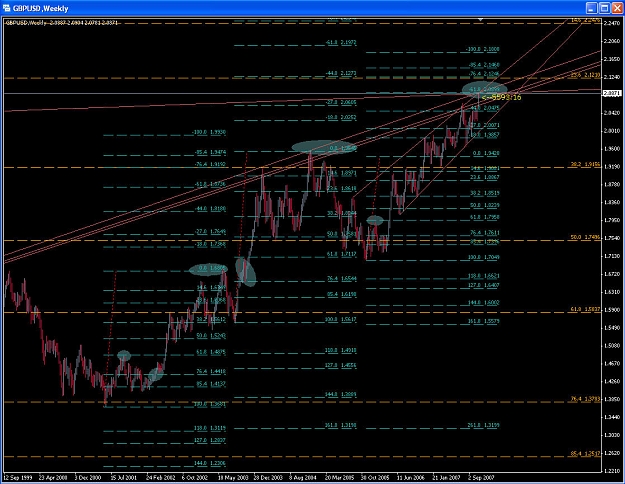Click the '8 Aug 2004' date on time axis

pyautogui.click(x=303, y=477)
